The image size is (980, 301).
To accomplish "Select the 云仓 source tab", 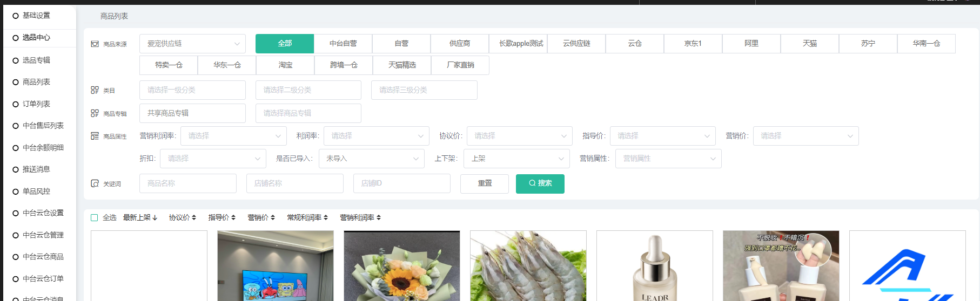I will (635, 44).
